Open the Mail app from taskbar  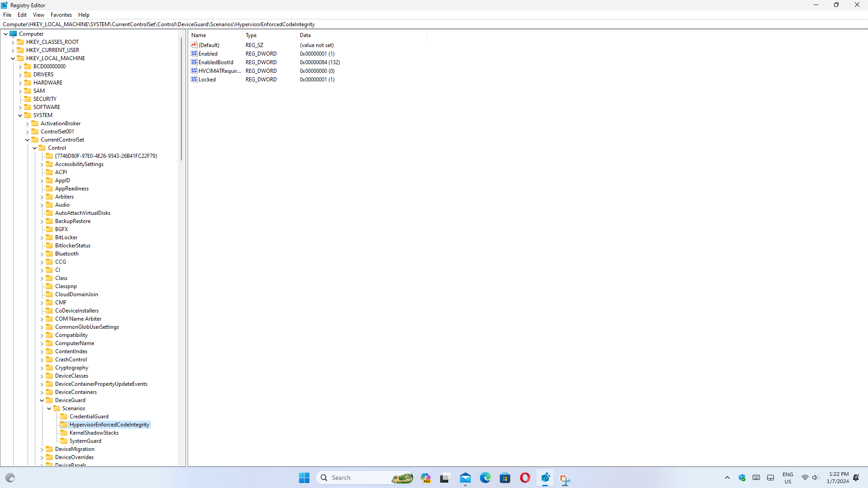click(x=465, y=478)
